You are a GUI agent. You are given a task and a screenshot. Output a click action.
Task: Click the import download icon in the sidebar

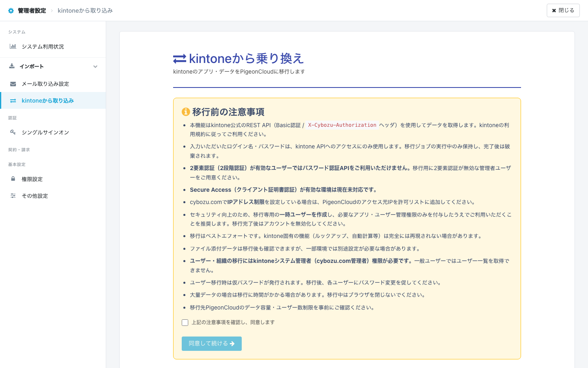(13, 66)
